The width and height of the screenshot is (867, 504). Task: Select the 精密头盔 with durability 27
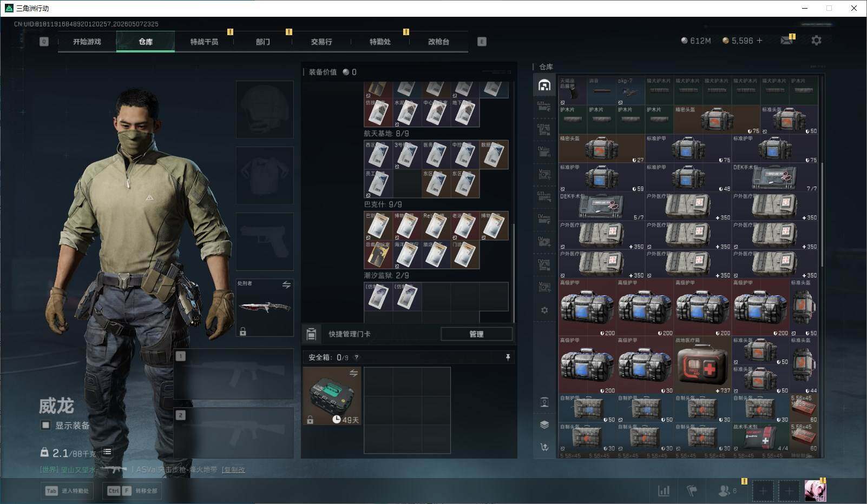tap(602, 149)
